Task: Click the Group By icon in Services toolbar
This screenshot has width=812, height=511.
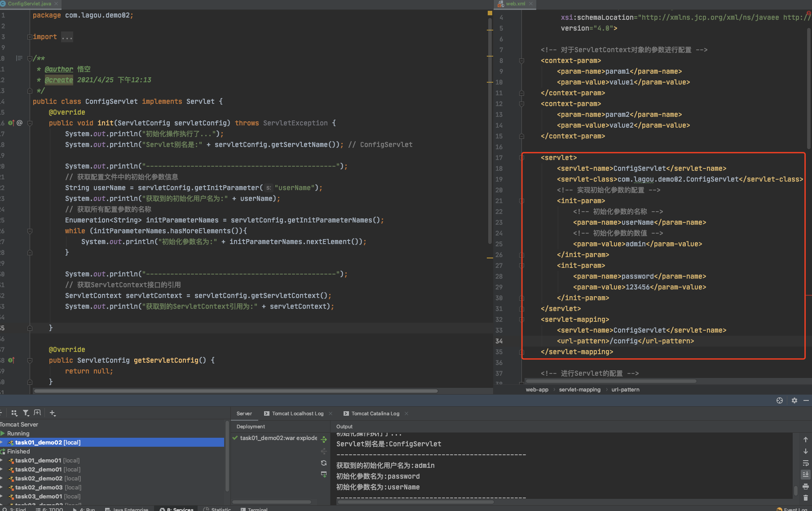Action: coord(14,413)
